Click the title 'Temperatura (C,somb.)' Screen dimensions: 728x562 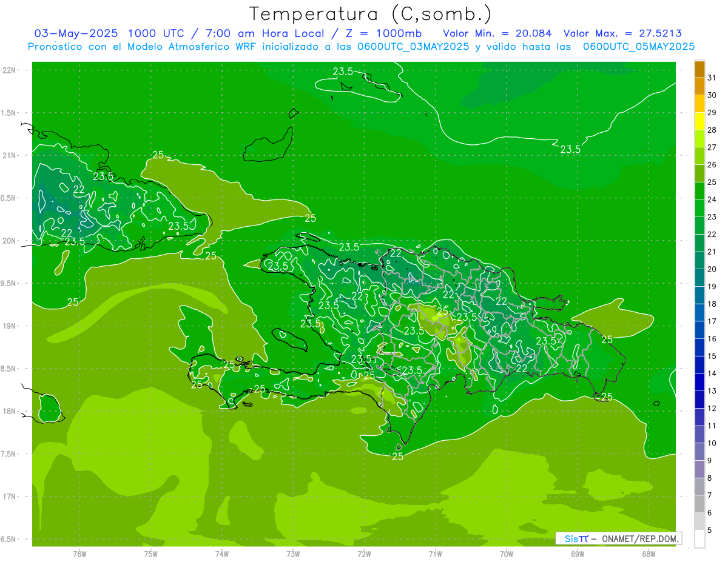(370, 14)
